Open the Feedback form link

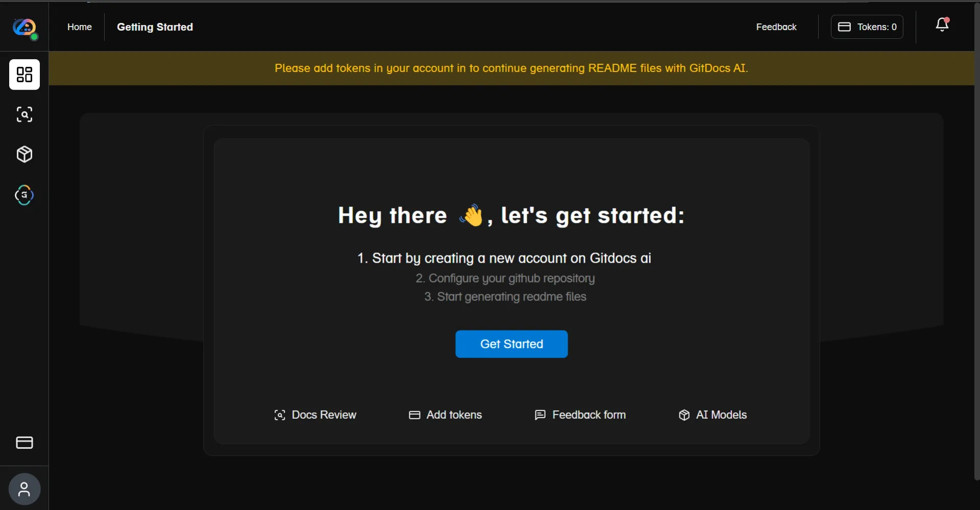580,415
